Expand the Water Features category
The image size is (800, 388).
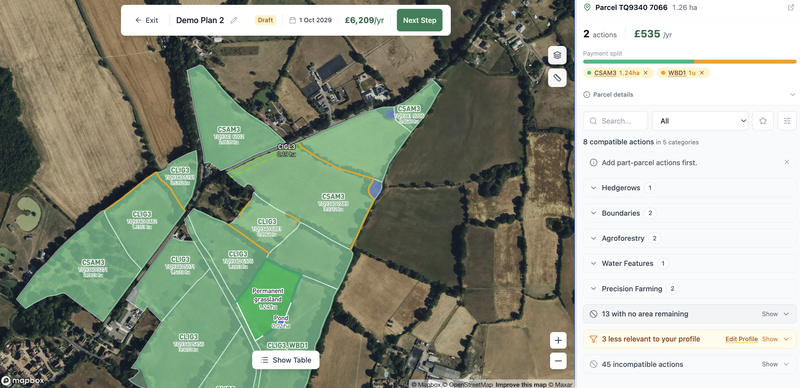[690, 263]
